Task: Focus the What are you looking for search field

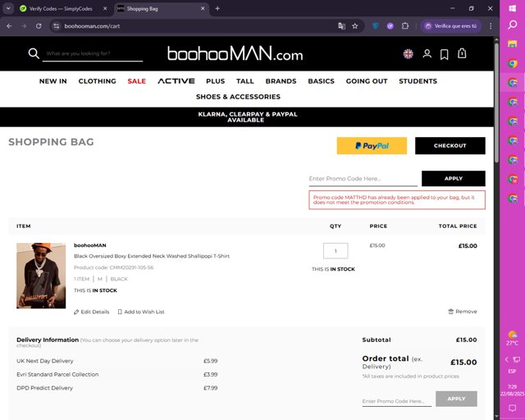Action: (x=93, y=53)
